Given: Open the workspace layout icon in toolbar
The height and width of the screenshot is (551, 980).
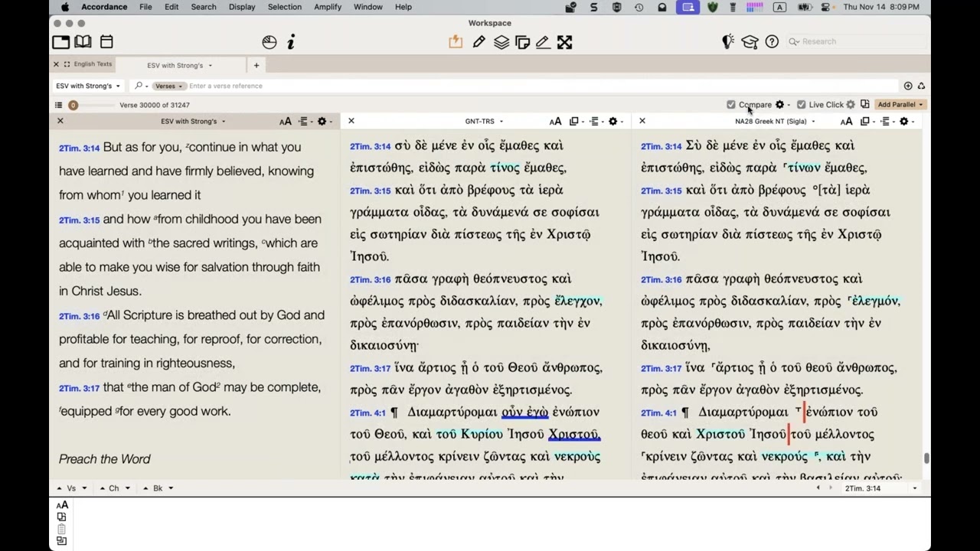Looking at the screenshot, I should 60,42.
